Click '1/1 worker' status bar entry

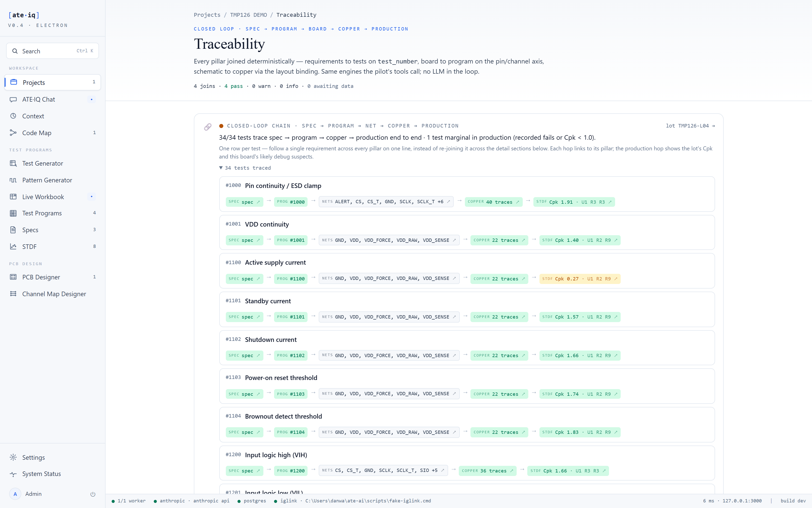pos(128,501)
